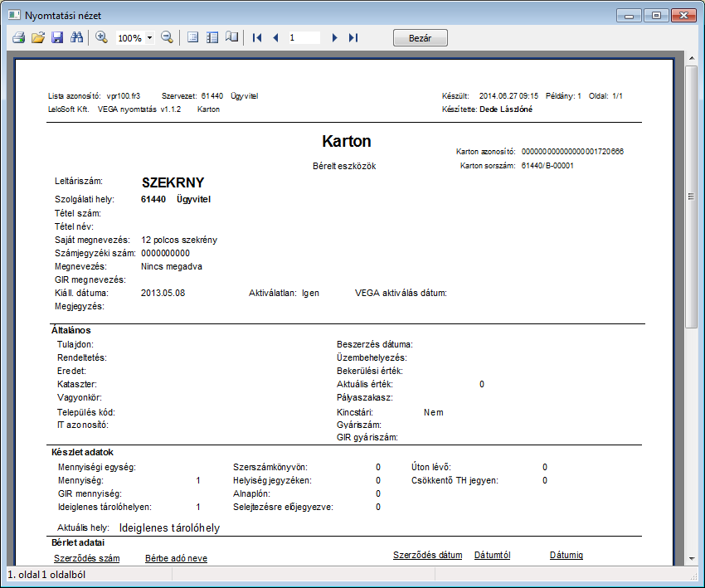Click 'Dede Lászlóné' creator name
Image resolution: width=705 pixels, height=588 pixels.
point(506,109)
